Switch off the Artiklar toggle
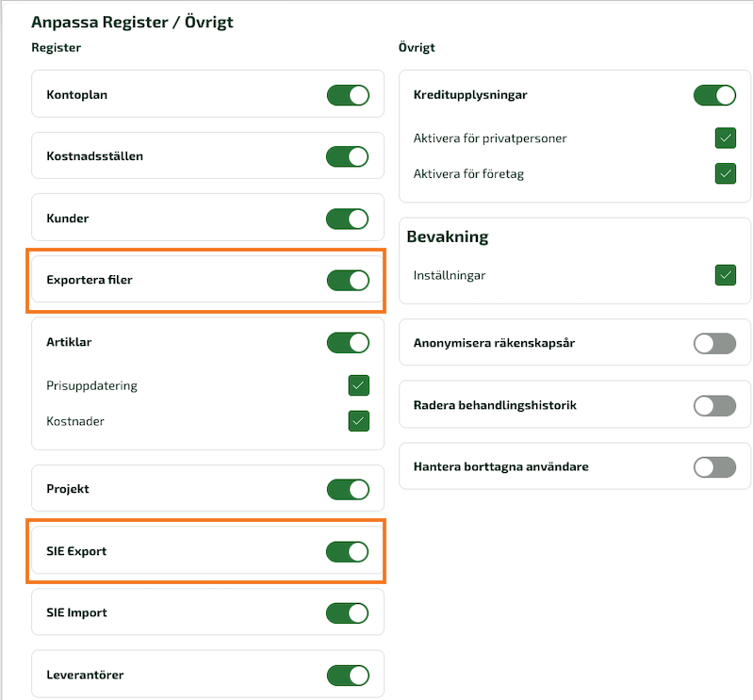 [x=348, y=343]
